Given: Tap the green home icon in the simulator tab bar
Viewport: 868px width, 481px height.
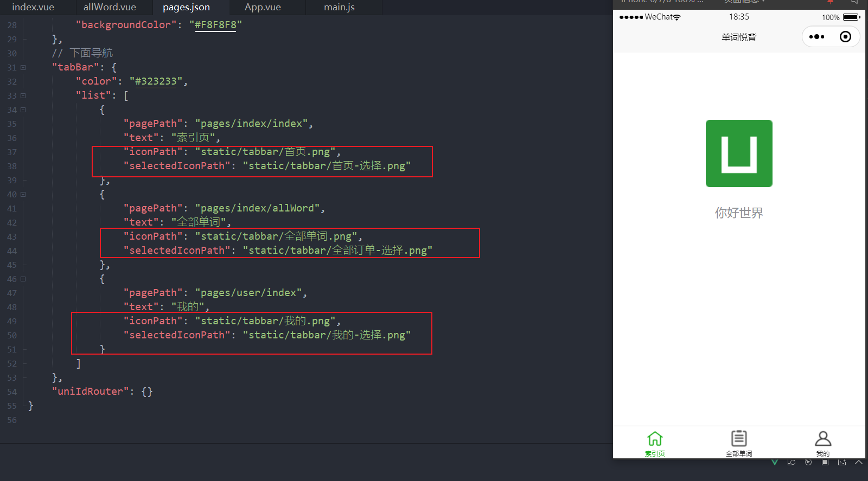Looking at the screenshot, I should pos(655,438).
